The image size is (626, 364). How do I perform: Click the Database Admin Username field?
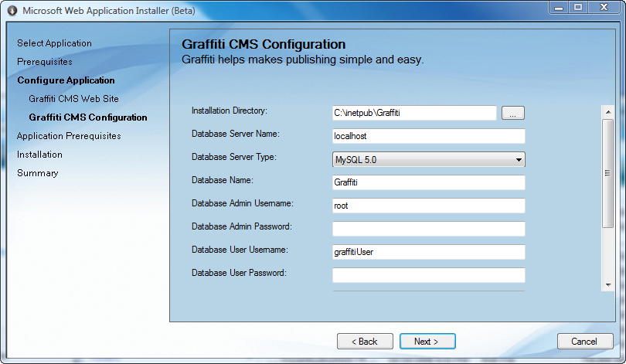pyautogui.click(x=428, y=206)
